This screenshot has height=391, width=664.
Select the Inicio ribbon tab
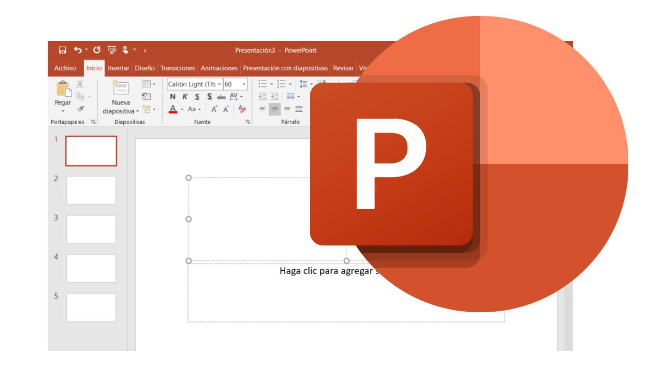[x=94, y=68]
